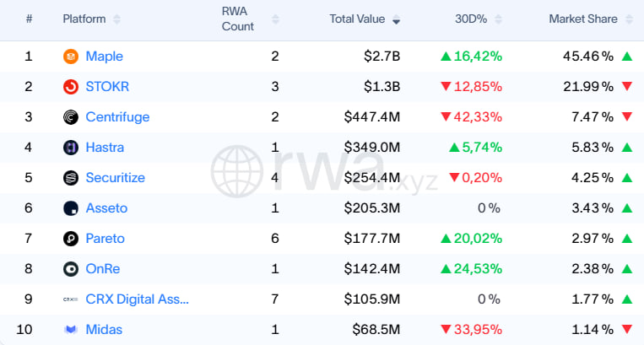This screenshot has width=644, height=345.
Task: Open the Maple platform link
Action: point(105,57)
